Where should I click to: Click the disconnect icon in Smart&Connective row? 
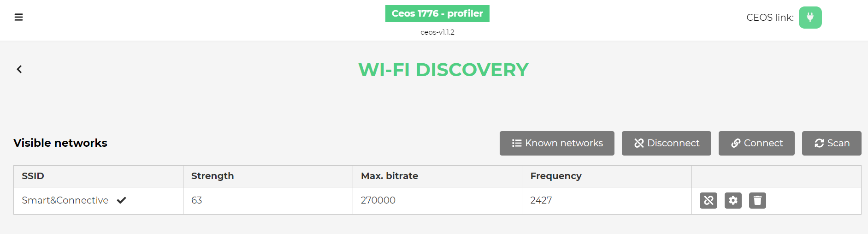[709, 200]
